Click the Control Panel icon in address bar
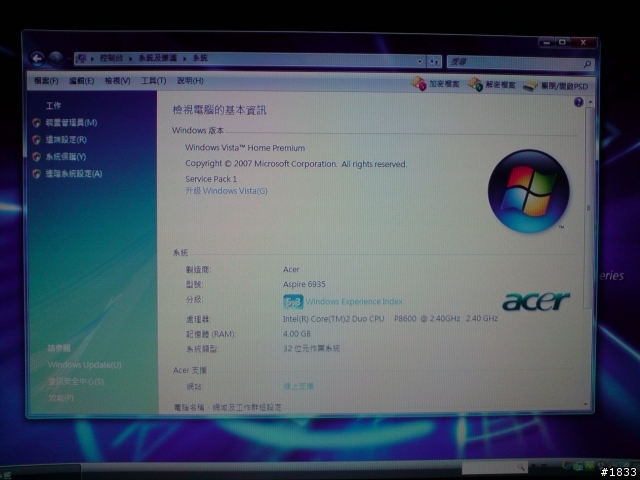The image size is (640, 480). click(81, 58)
